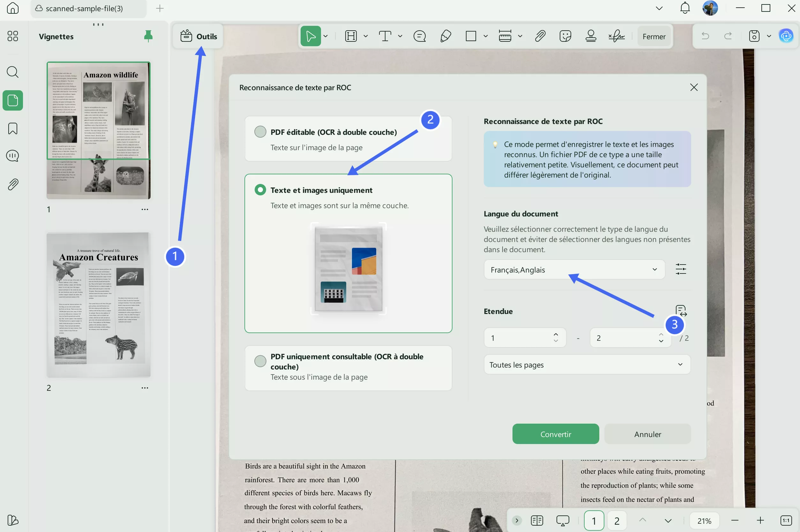Select PDF éditable OCR option
Image resolution: width=800 pixels, height=532 pixels.
pyautogui.click(x=260, y=132)
